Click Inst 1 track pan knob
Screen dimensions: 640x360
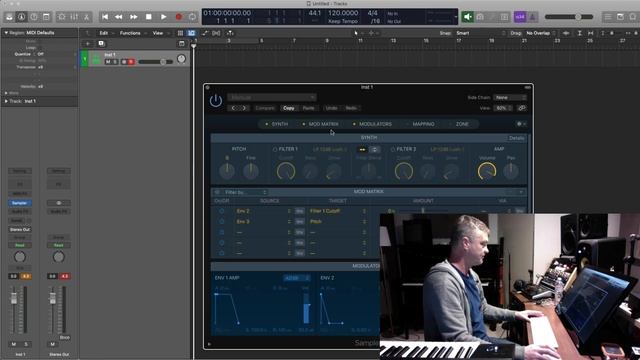pos(181,59)
